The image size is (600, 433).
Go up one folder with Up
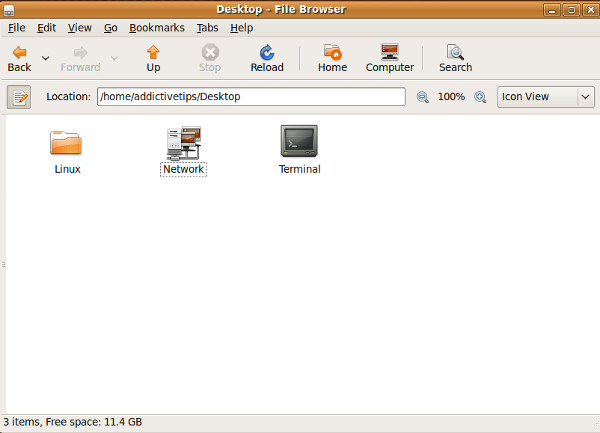(153, 59)
